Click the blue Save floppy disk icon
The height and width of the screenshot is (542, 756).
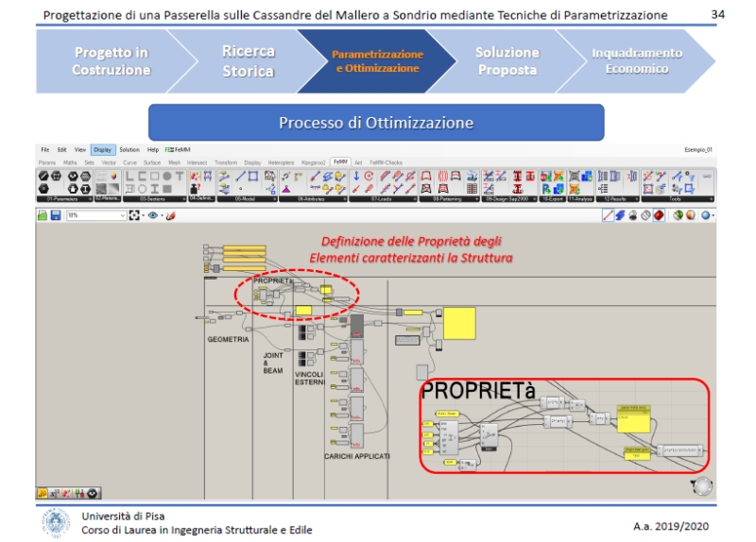56,215
